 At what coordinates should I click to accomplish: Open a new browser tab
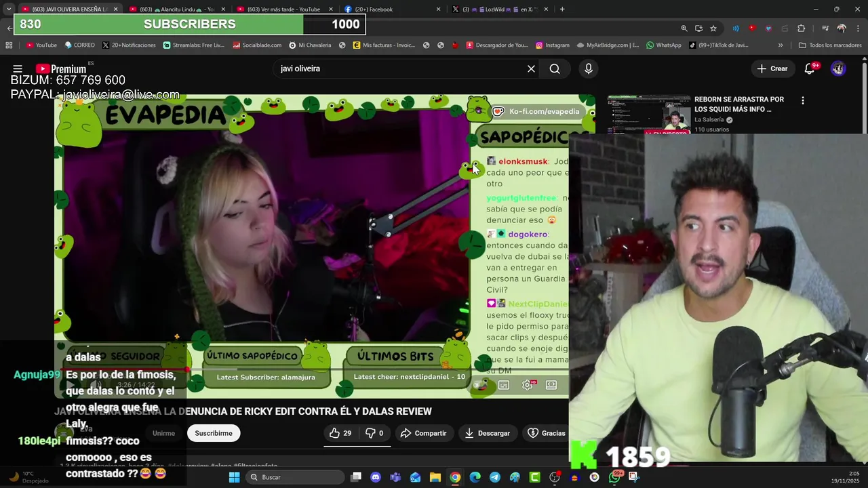tap(562, 9)
